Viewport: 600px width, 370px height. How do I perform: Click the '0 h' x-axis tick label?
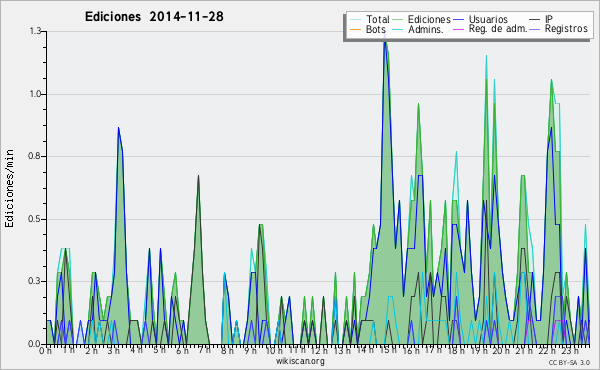point(45,351)
